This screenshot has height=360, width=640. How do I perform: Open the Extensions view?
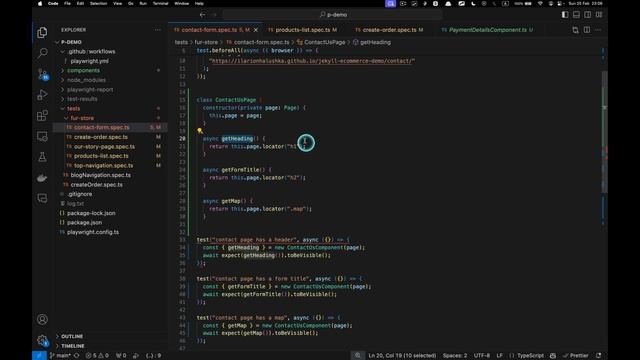click(x=42, y=116)
